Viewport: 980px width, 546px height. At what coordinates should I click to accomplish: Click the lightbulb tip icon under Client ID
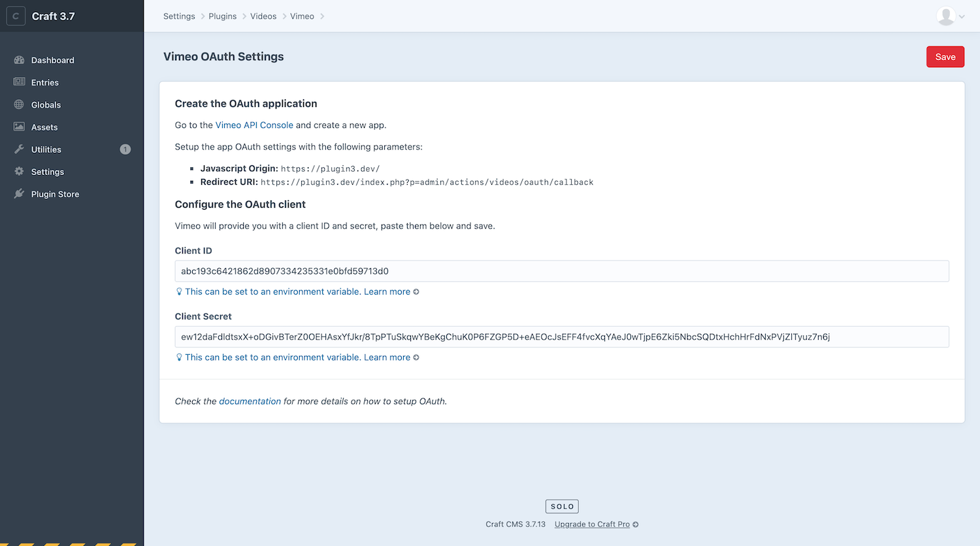[178, 291]
